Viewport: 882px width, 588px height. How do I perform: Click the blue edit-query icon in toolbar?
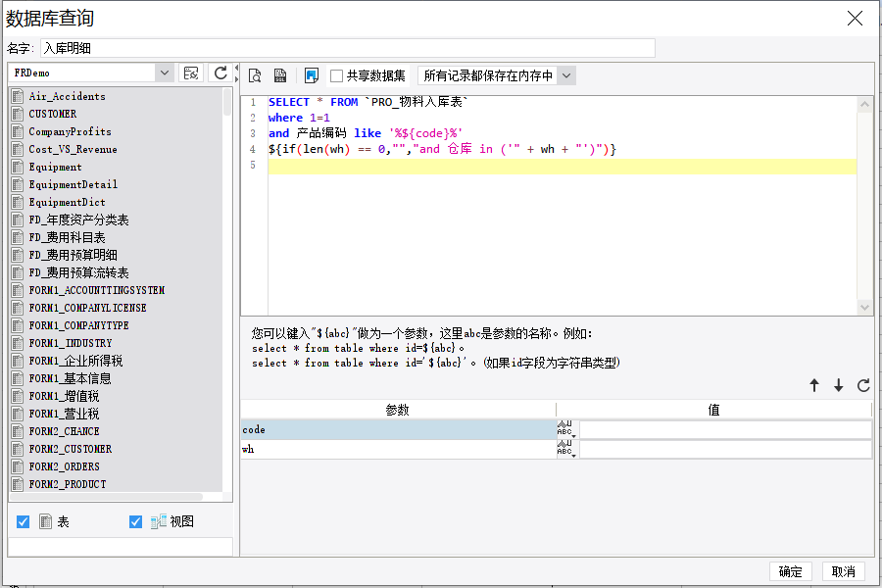311,75
